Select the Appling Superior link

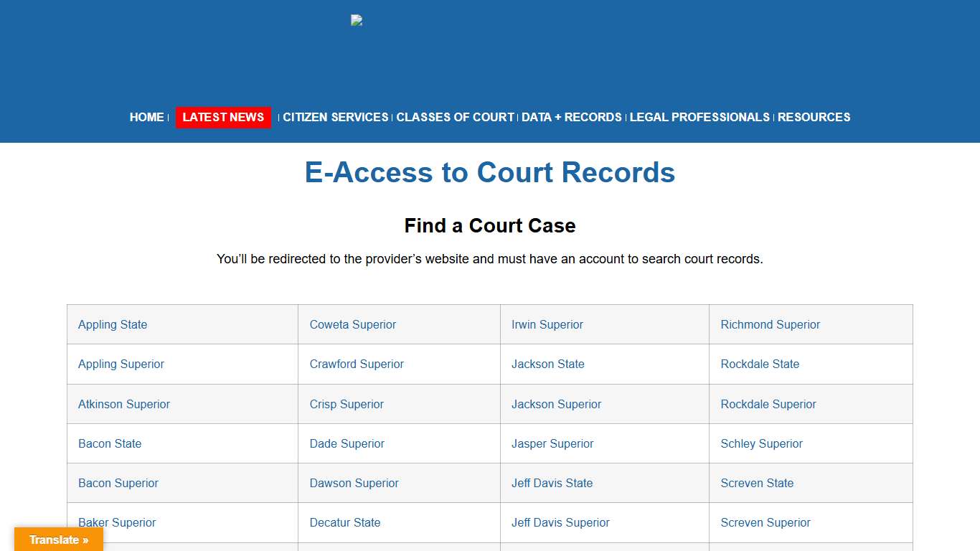click(121, 364)
